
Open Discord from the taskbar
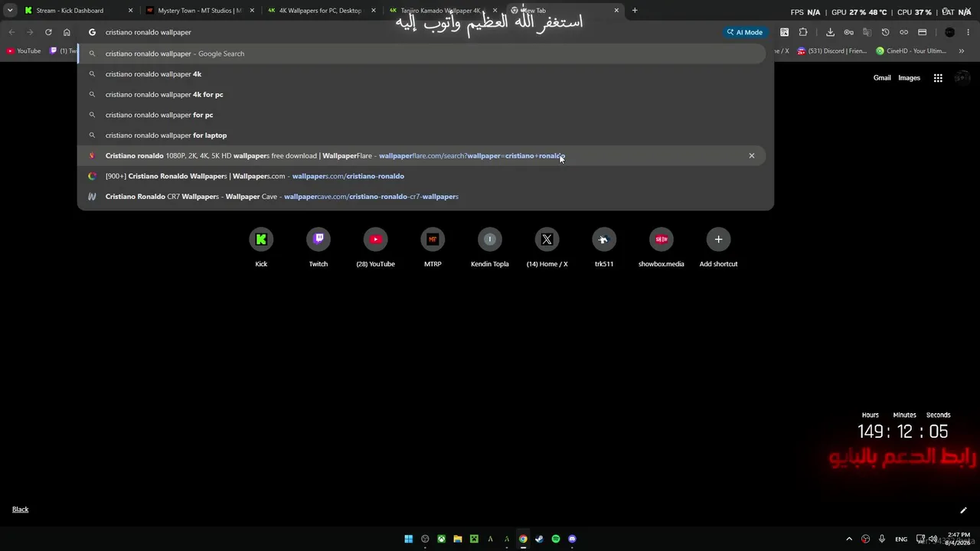572,539
